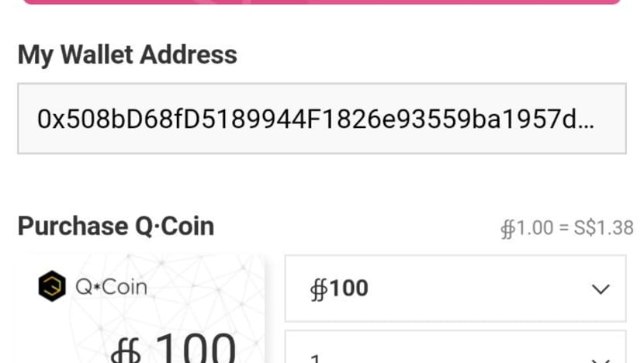This screenshot has height=363, width=644.
Task: Click the number 1 in quantity dropdown
Action: 315,359
